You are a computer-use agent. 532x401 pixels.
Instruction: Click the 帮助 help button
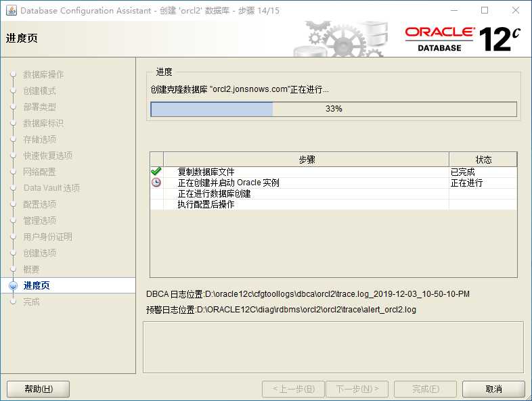click(39, 389)
